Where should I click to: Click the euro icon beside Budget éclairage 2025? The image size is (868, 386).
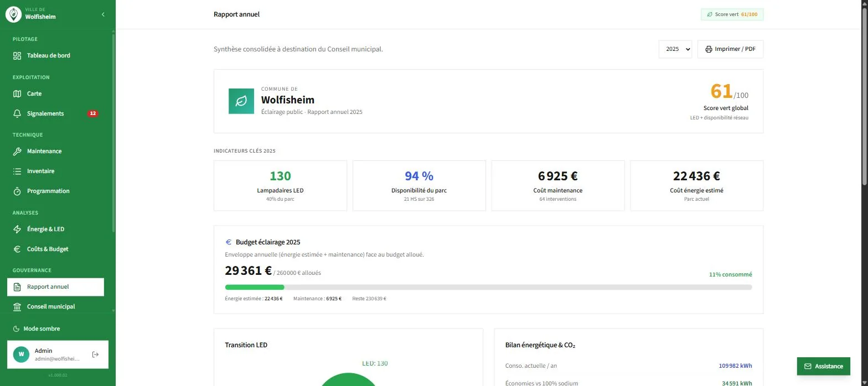pyautogui.click(x=228, y=242)
